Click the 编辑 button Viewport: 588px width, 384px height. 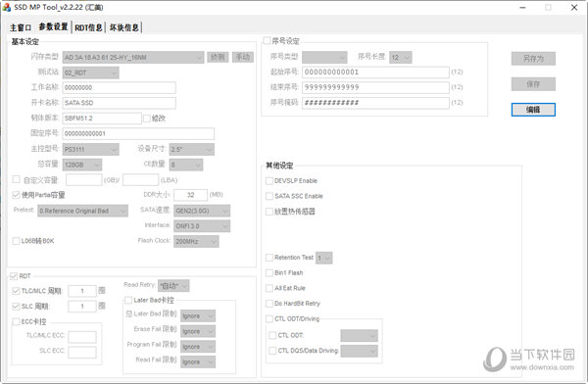point(533,110)
